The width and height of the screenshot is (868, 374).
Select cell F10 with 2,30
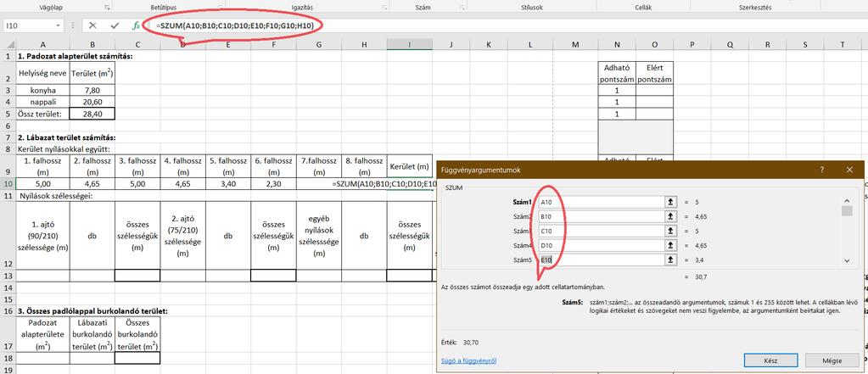coord(273,184)
